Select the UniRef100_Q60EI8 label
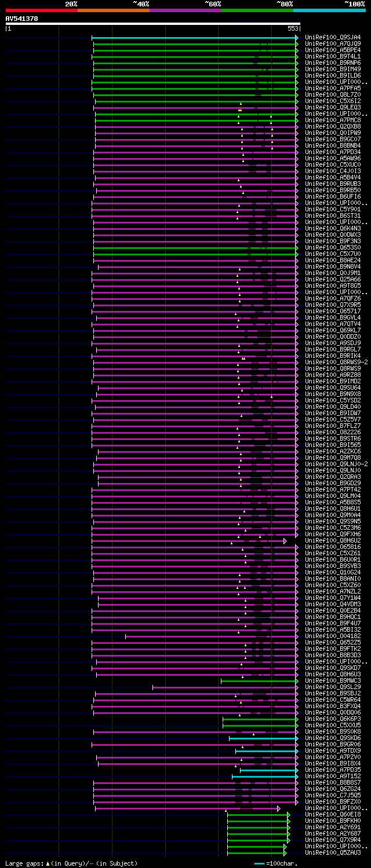Viewport: 371px width, 868px height. point(333,814)
